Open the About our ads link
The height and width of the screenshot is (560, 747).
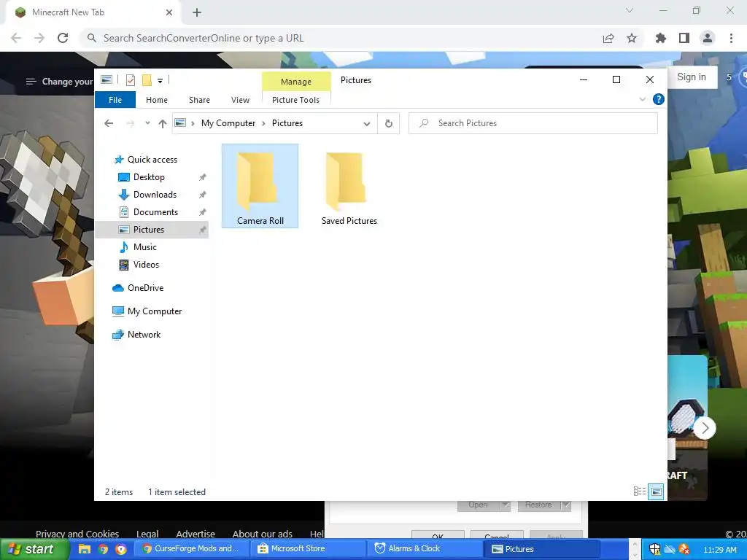(263, 534)
